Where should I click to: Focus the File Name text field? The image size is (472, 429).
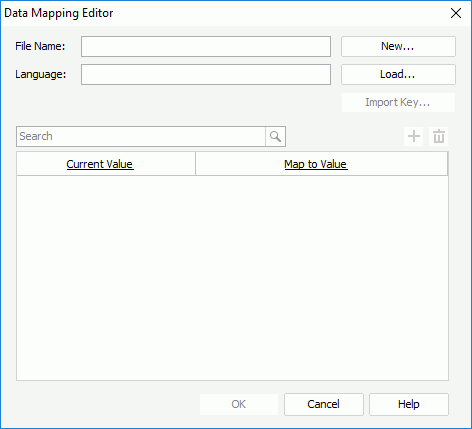tap(206, 47)
